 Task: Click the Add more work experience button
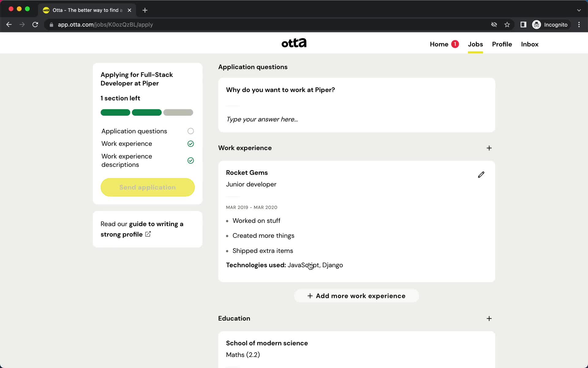tap(356, 296)
